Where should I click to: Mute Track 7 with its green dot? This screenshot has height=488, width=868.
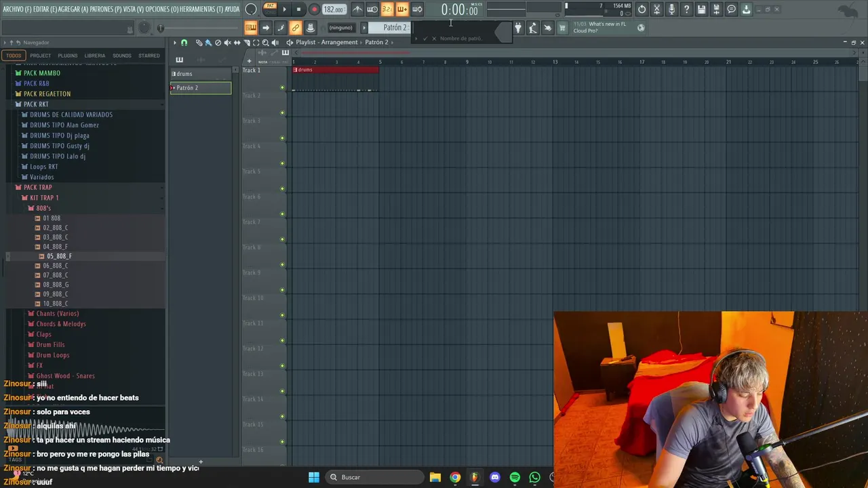pyautogui.click(x=282, y=239)
